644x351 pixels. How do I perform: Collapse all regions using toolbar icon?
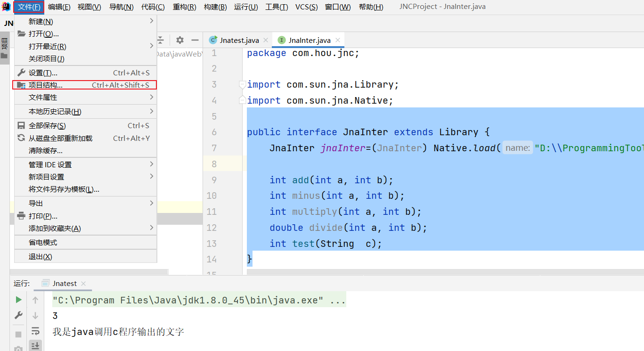click(161, 40)
